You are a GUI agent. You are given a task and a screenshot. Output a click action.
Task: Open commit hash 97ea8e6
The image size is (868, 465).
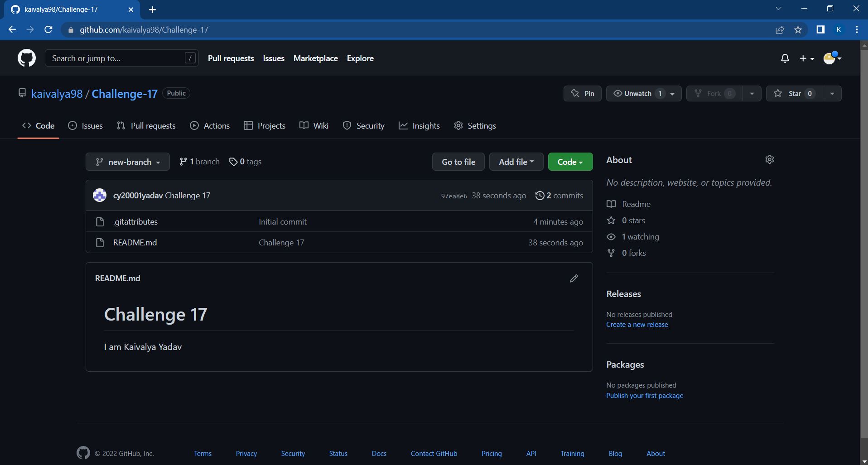454,196
